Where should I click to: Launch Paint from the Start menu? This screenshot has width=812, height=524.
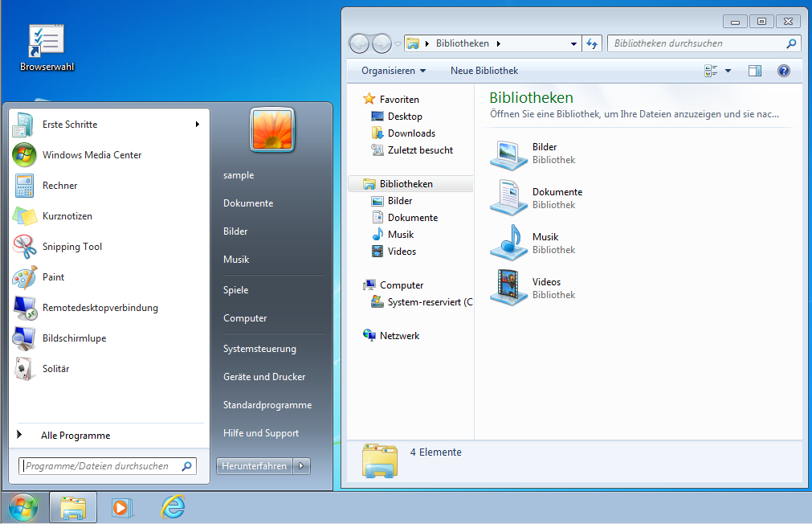tap(53, 277)
